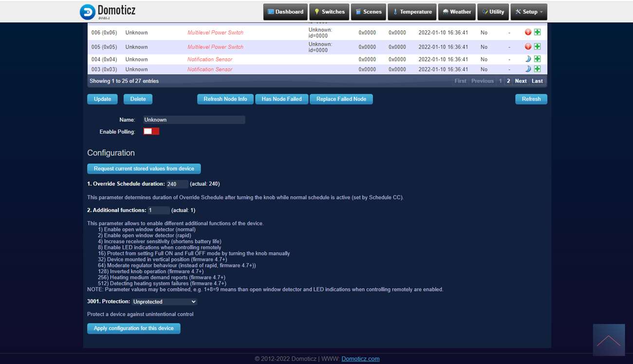Screen dimensions: 633x364
Task: Go to the Temperature tab
Action: click(x=412, y=12)
